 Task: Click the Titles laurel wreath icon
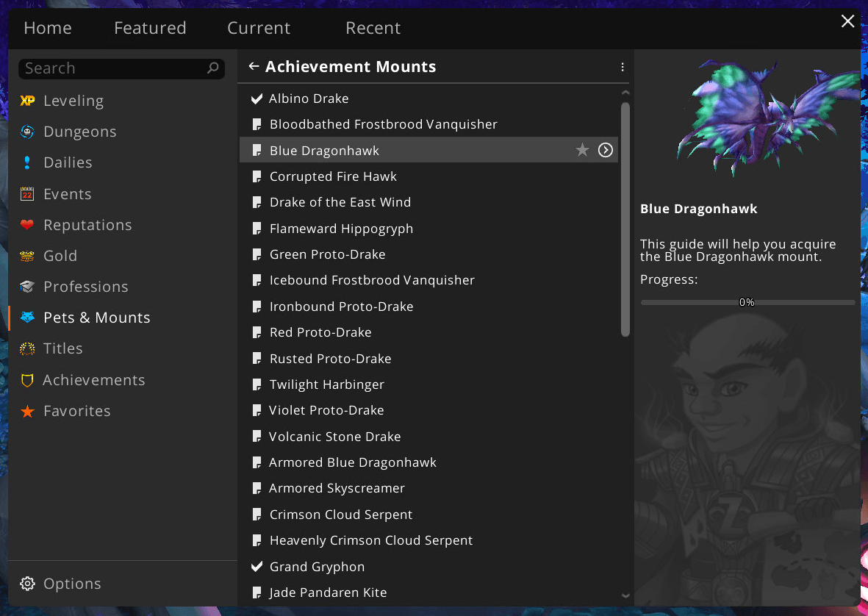coord(27,348)
